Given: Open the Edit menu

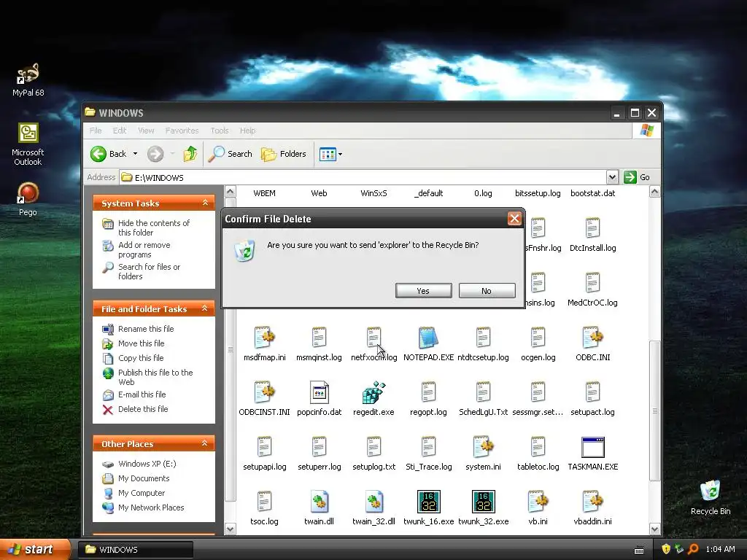Looking at the screenshot, I should (120, 131).
